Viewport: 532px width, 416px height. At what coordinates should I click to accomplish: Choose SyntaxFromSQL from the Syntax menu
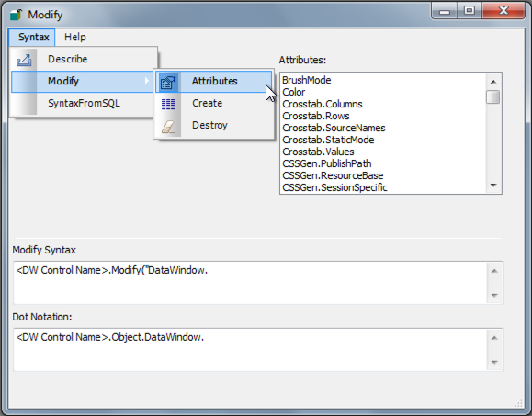coord(84,103)
